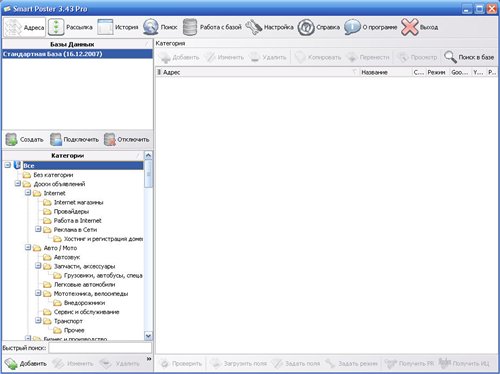Click the Отключить database button
This screenshot has height=374, width=500.
click(127, 139)
